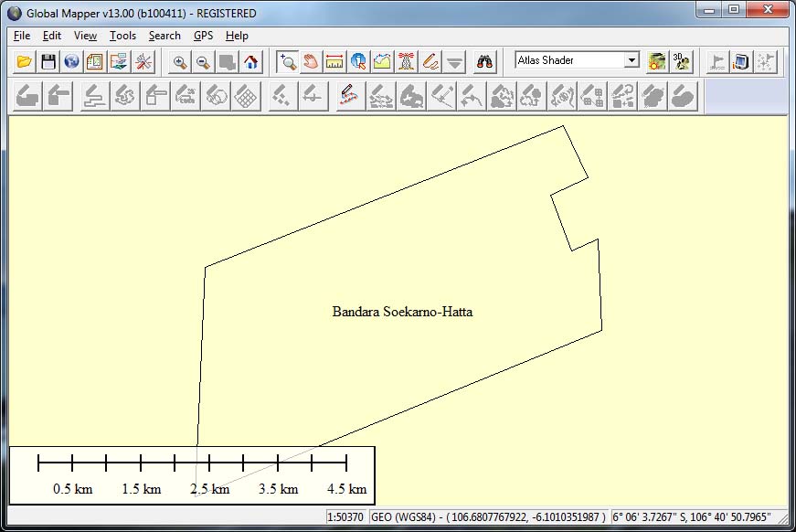Open the Tools menu
Screen dimensions: 796x532
[122, 36]
